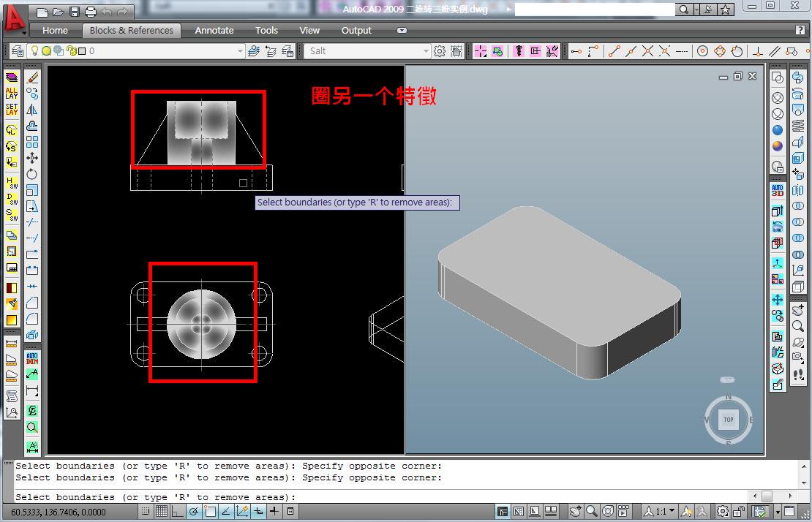
Task: Select the Center object snap icon
Action: point(703,50)
